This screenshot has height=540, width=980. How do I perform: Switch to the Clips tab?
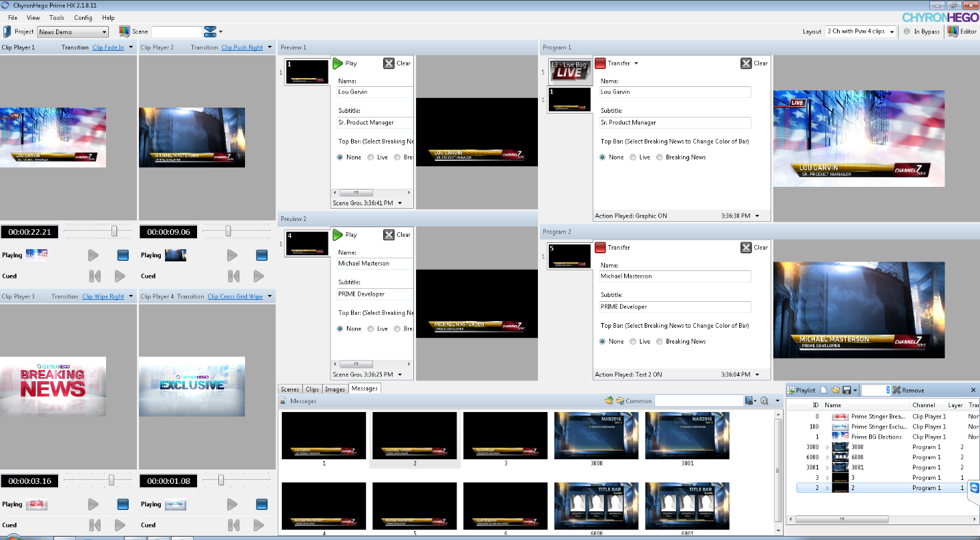[312, 389]
